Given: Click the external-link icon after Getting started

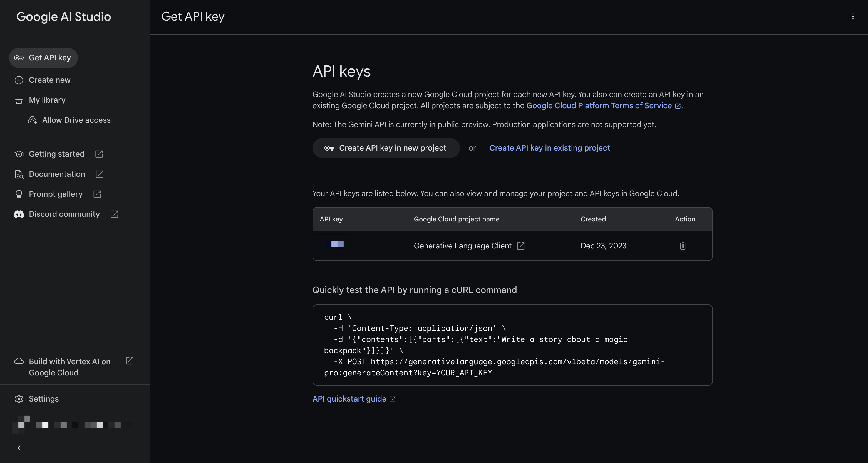Looking at the screenshot, I should pos(99,154).
